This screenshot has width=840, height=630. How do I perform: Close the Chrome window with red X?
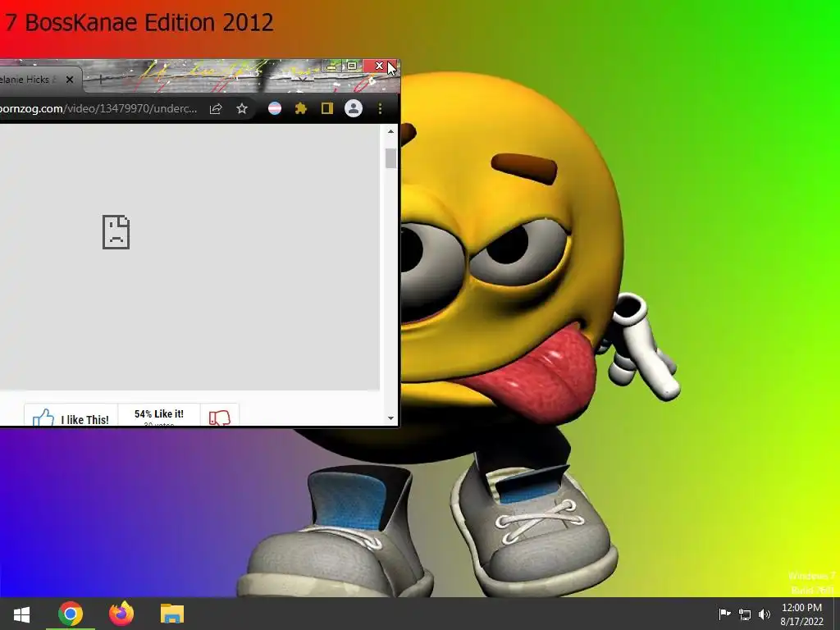[x=380, y=66]
